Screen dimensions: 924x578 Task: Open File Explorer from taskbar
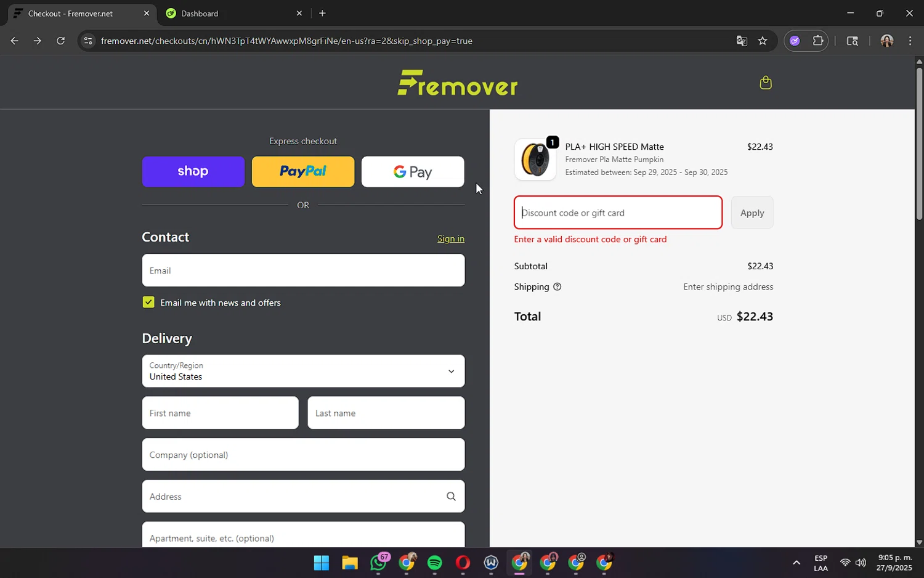click(x=350, y=563)
